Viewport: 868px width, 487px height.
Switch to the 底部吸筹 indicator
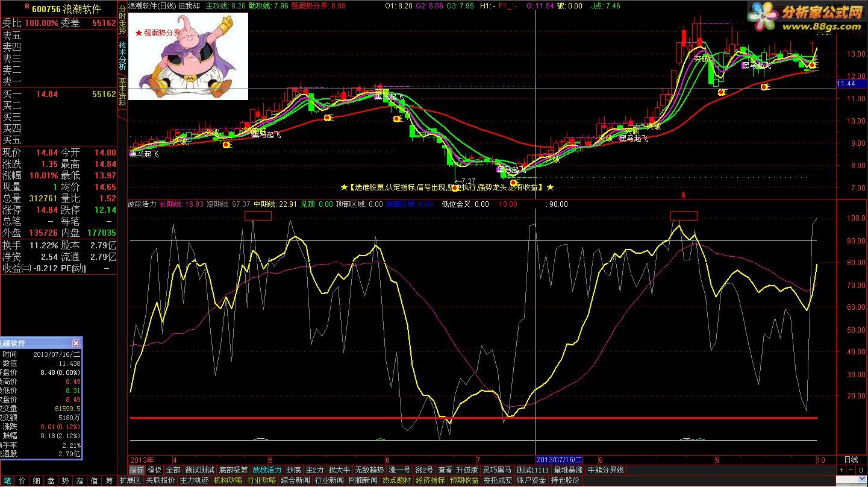(233, 470)
